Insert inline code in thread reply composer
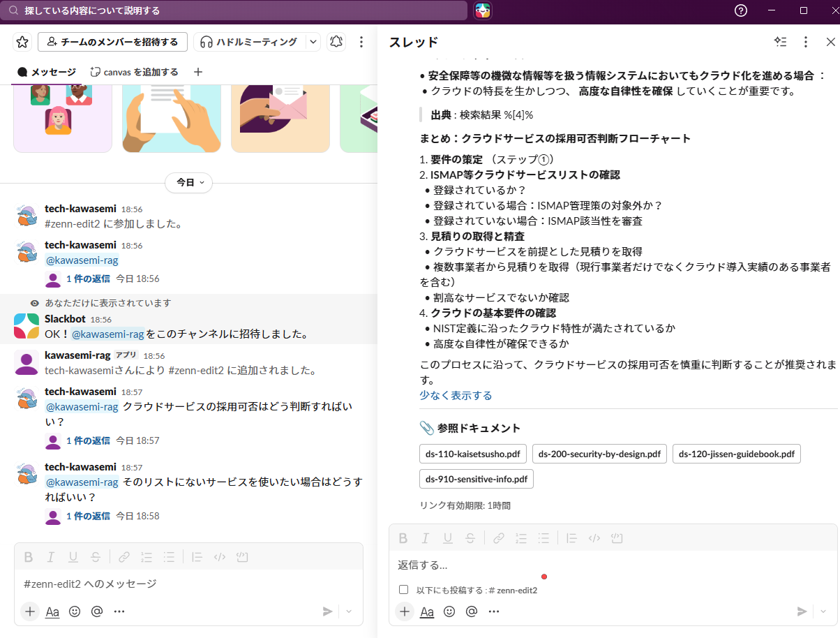Viewport: 840px width, 638px height. [594, 538]
